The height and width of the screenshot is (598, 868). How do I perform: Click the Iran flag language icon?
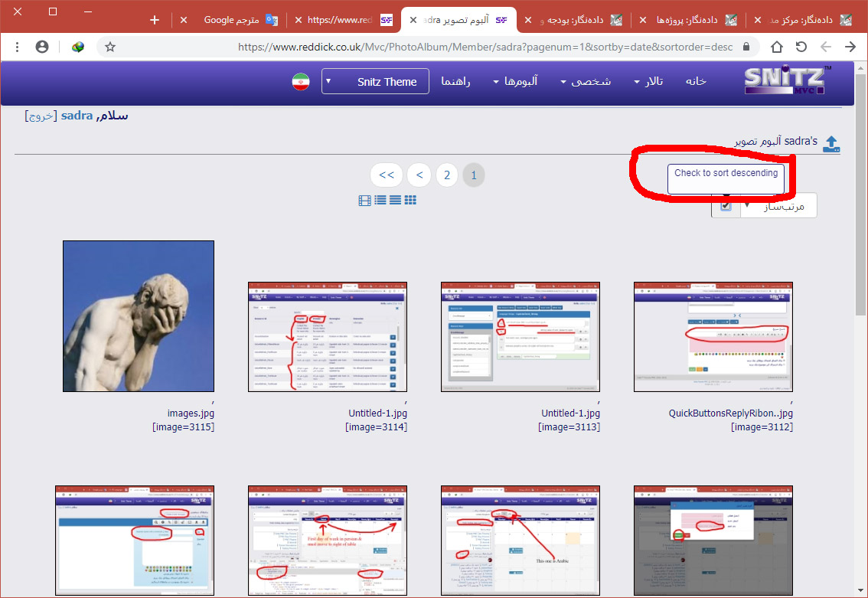pyautogui.click(x=300, y=82)
